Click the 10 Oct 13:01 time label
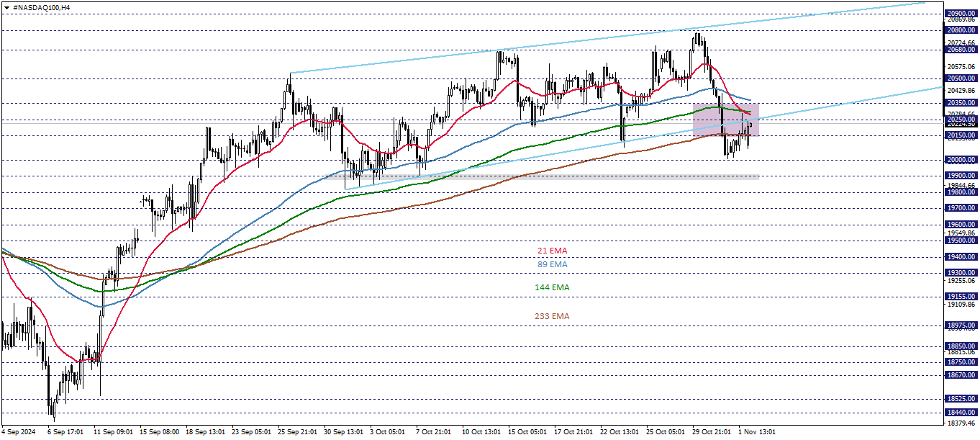 pos(481,432)
